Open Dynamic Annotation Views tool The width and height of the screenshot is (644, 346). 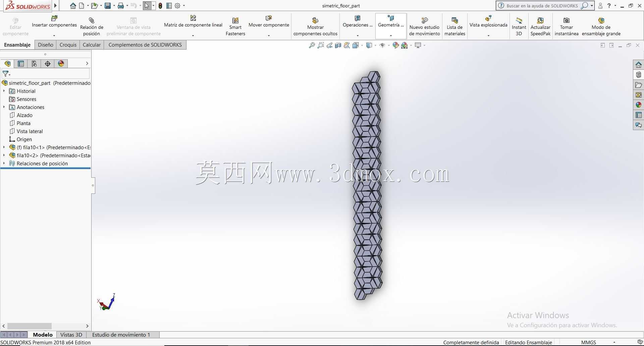pyautogui.click(x=347, y=45)
